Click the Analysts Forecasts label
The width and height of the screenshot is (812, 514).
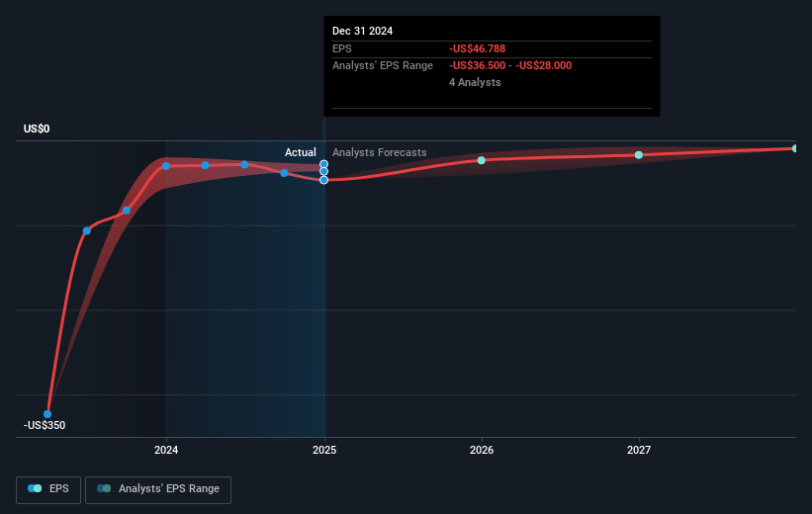[380, 152]
